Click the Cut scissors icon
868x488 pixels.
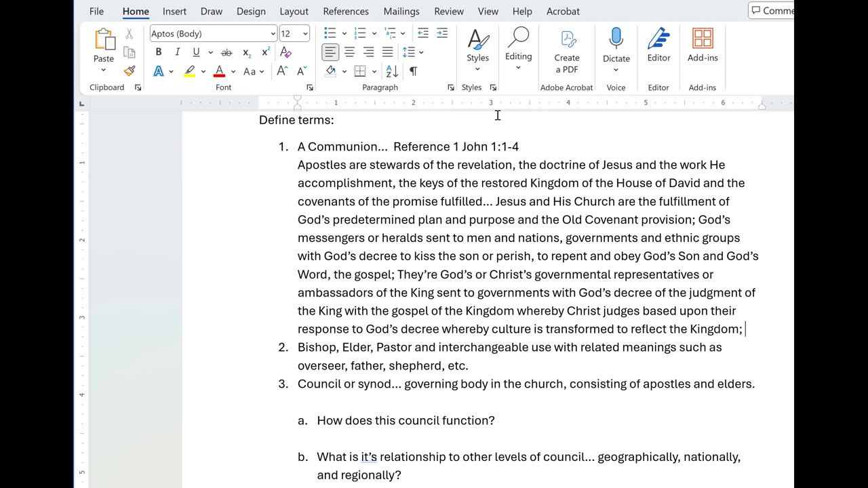(x=129, y=34)
